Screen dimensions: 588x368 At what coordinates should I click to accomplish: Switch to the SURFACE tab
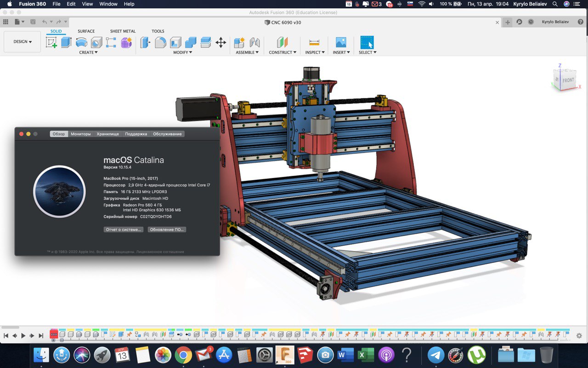(x=86, y=31)
